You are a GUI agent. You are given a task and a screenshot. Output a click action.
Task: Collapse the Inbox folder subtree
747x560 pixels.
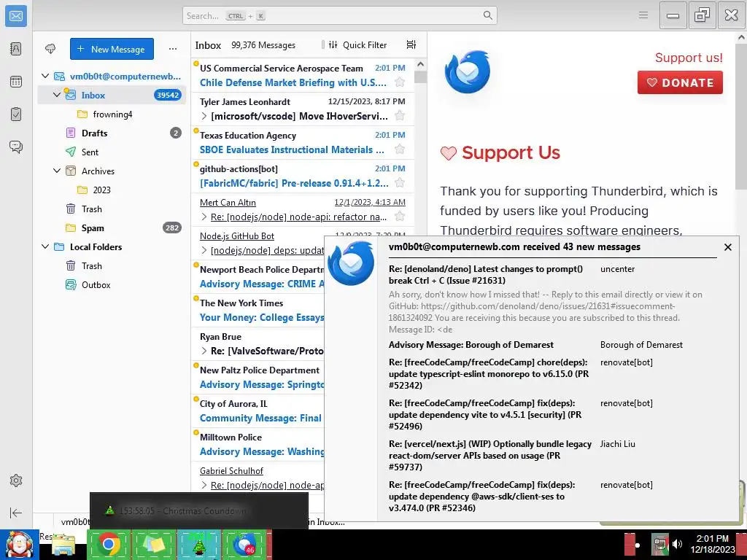[x=57, y=95]
